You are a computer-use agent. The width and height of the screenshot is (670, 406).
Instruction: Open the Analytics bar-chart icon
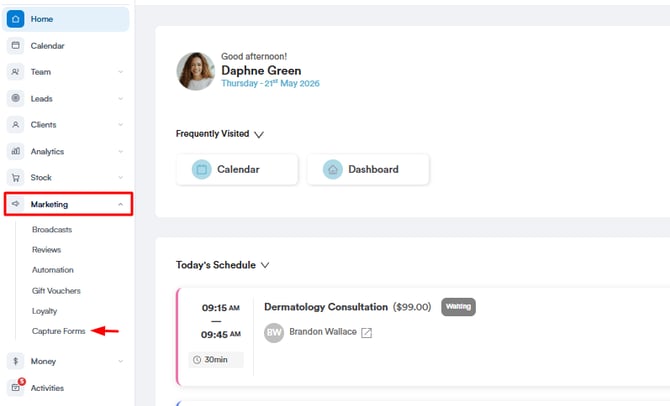(x=15, y=151)
